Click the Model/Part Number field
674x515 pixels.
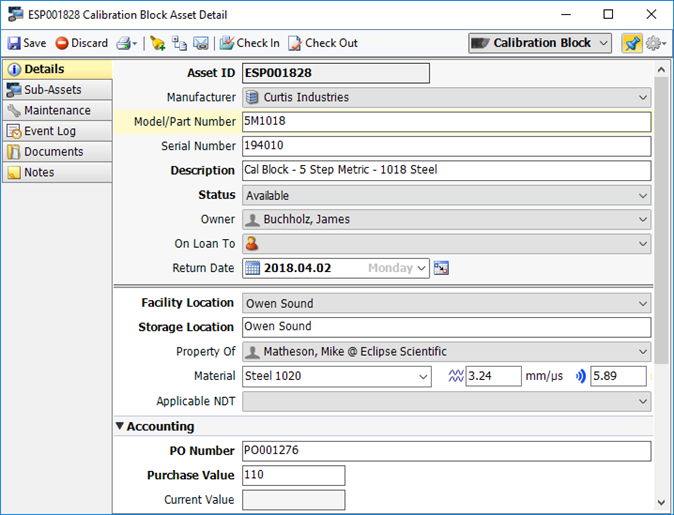(x=447, y=122)
